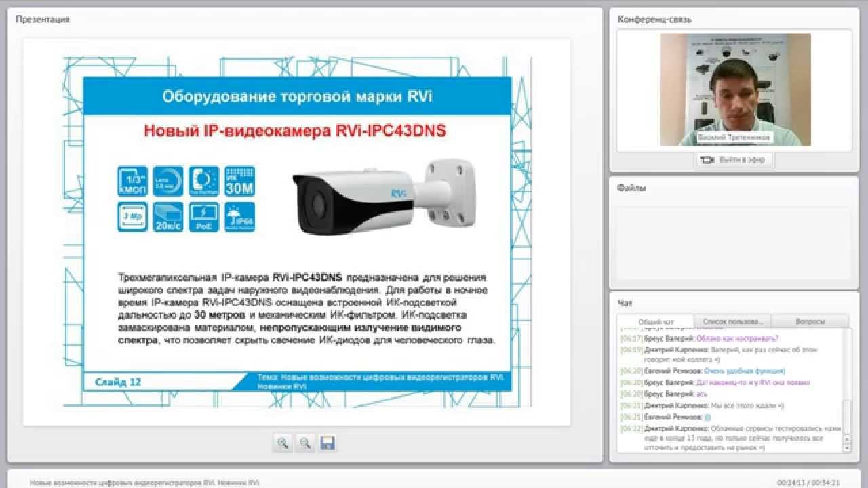This screenshot has width=868, height=488.
Task: Click the 'Презентация' panel header
Action: tap(43, 20)
